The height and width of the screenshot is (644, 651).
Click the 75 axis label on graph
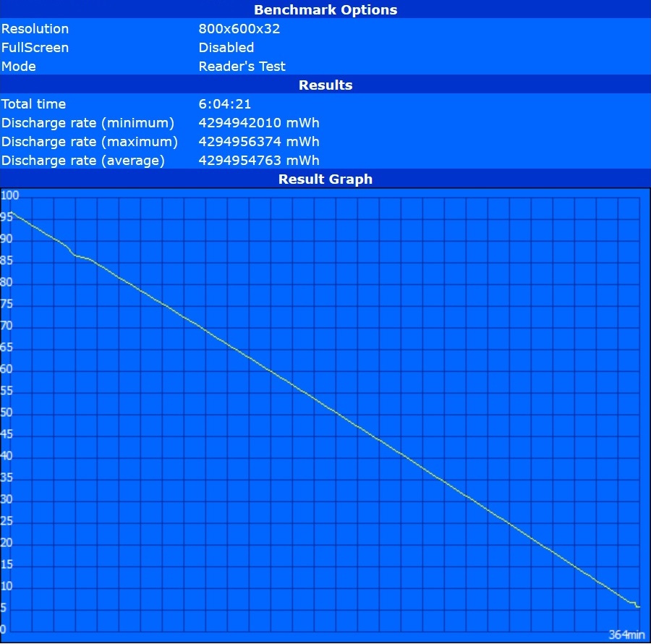click(x=7, y=304)
